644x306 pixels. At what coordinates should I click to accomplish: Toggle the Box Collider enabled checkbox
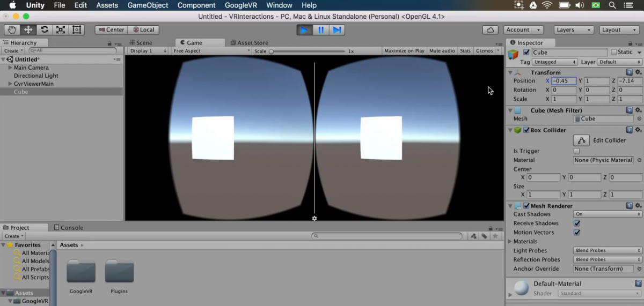(x=526, y=130)
